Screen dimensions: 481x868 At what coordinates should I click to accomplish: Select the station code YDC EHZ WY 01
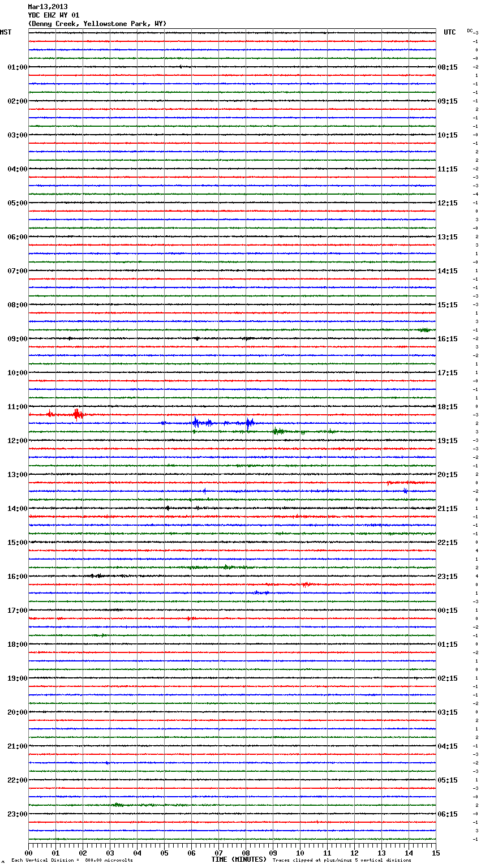pos(54,15)
